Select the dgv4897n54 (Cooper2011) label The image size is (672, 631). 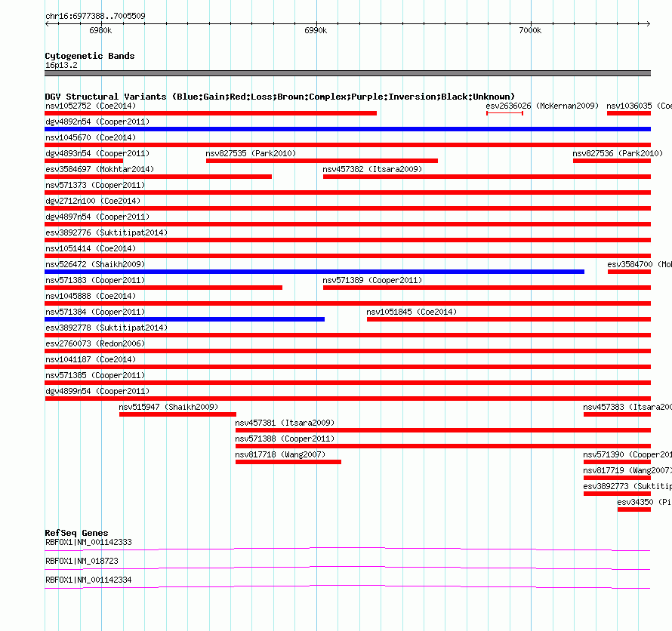[97, 217]
